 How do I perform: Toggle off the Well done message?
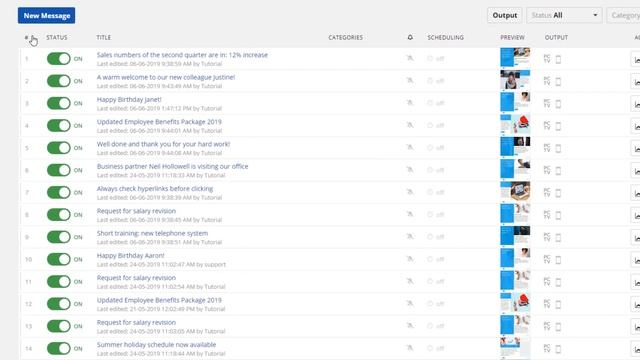point(59,148)
